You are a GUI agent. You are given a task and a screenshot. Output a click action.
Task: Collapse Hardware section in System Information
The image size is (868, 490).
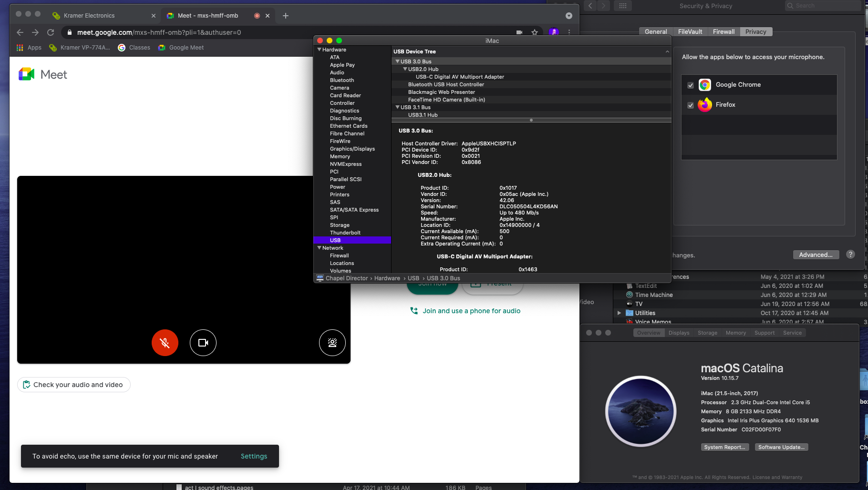click(320, 50)
